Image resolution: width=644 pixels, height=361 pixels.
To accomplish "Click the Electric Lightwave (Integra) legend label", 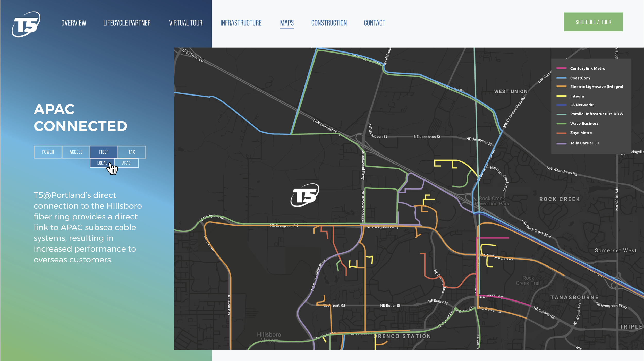I will (x=596, y=87).
